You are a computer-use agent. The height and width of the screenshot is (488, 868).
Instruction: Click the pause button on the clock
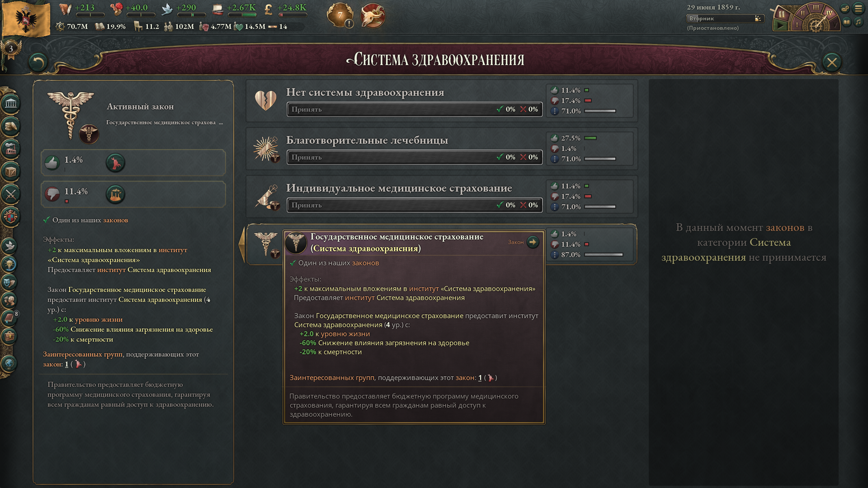[x=782, y=14]
